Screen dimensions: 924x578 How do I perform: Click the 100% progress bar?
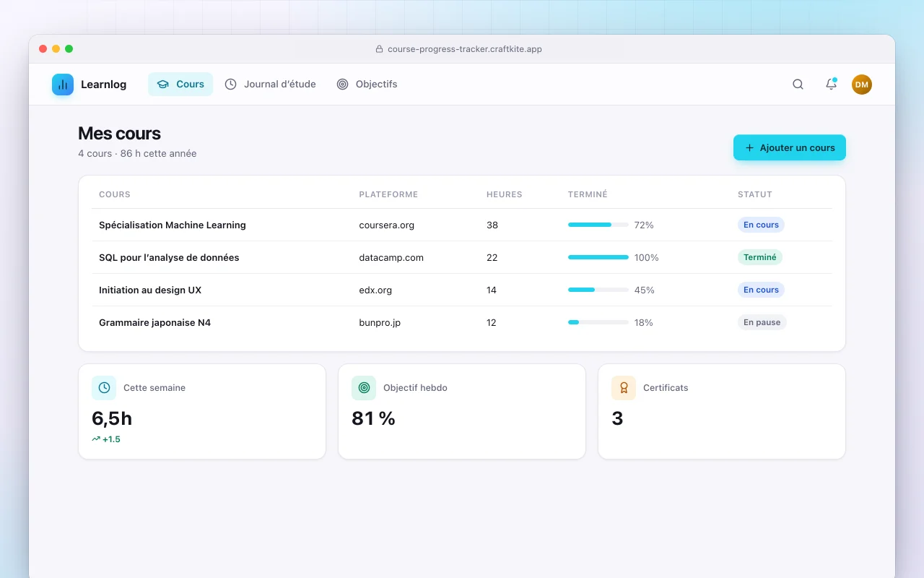pyautogui.click(x=598, y=257)
